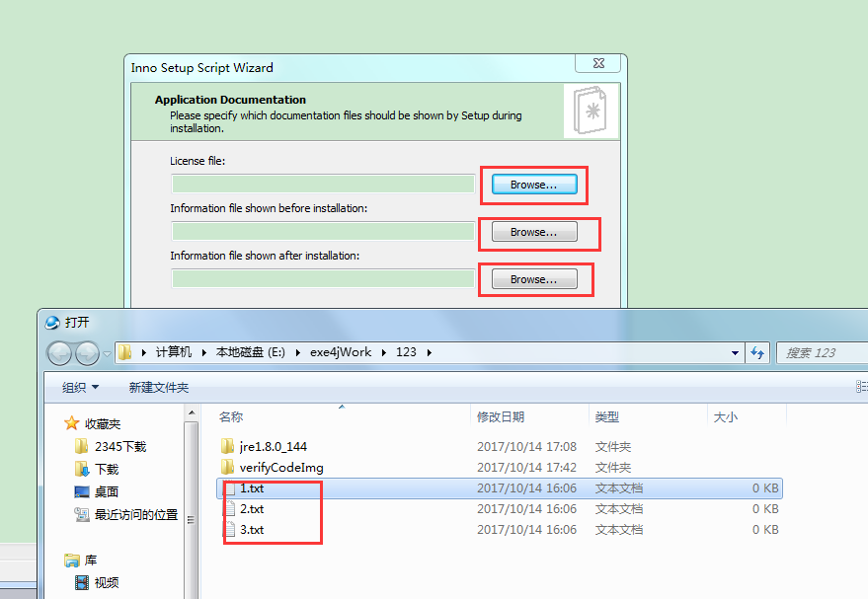Click the 新建文件夹 toolbar button

pyautogui.click(x=159, y=387)
